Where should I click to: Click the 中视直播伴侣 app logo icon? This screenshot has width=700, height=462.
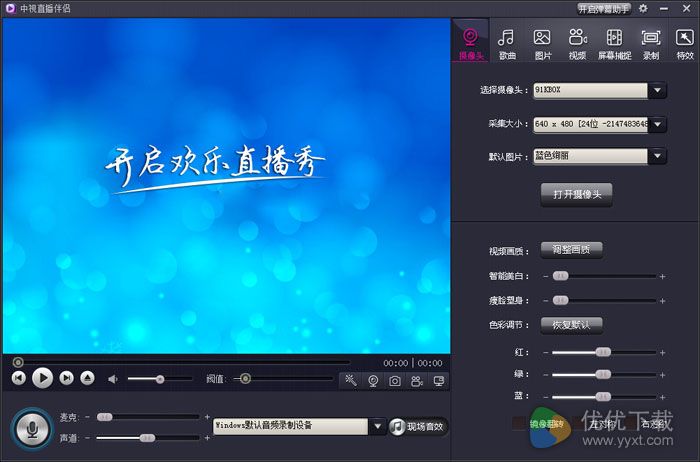11,8
